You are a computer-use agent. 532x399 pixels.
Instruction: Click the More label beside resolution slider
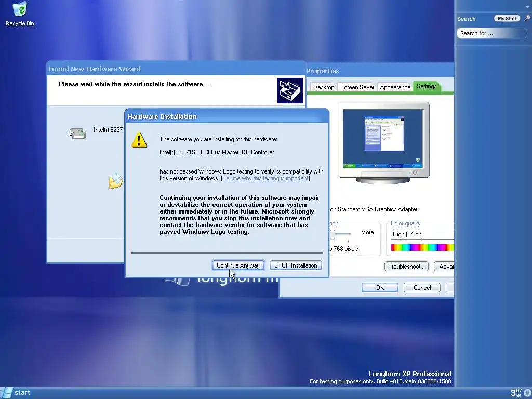pyautogui.click(x=367, y=232)
